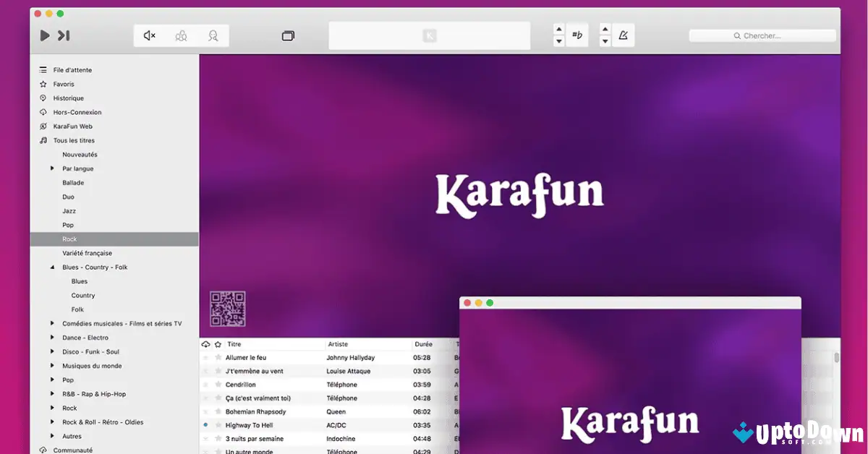Open KaraFun Web from the sidebar

pyautogui.click(x=75, y=126)
